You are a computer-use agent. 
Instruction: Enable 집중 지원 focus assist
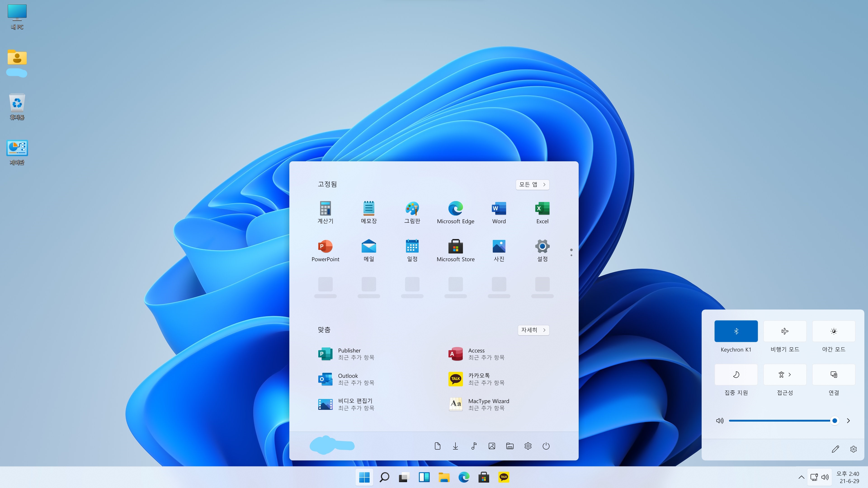coord(736,374)
